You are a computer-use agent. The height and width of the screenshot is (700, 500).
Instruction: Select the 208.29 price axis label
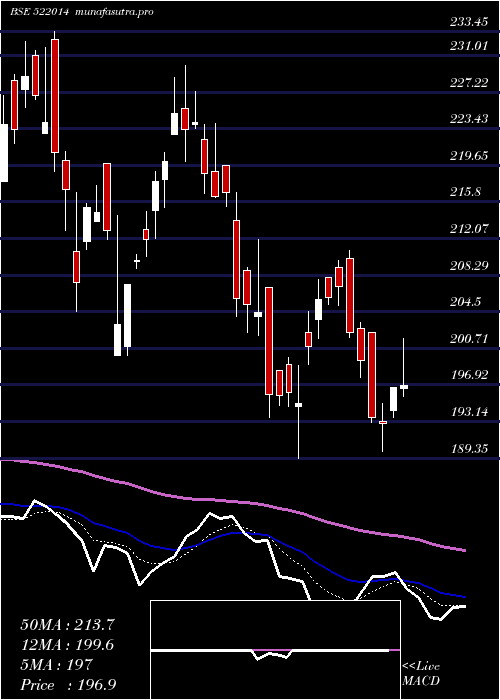[467, 266]
